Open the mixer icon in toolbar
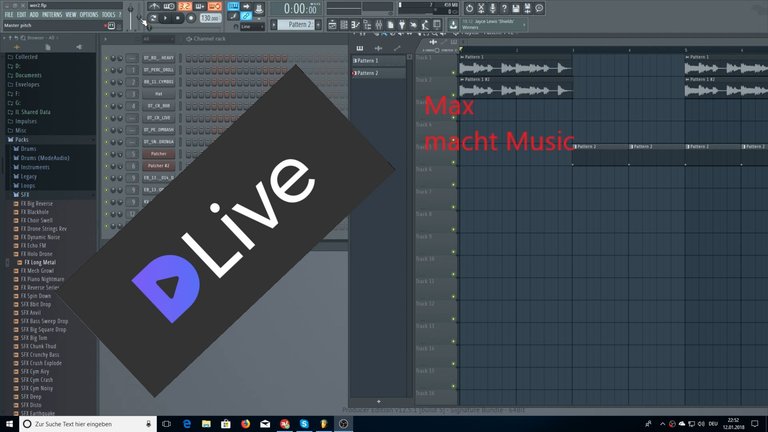Viewport: 768px width, 432px height. pyautogui.click(x=379, y=24)
